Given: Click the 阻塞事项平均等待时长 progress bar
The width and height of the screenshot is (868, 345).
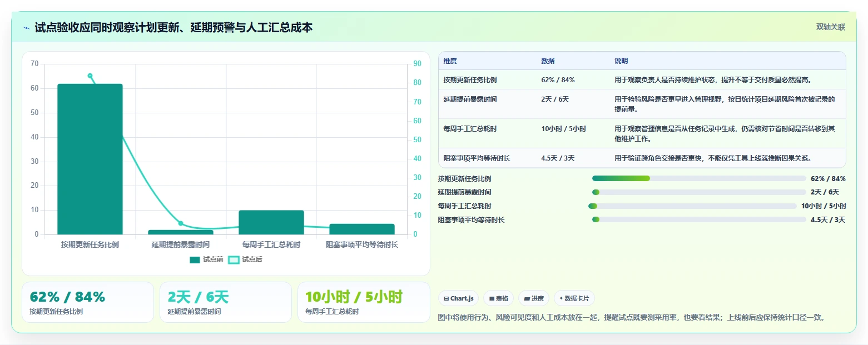Looking at the screenshot, I should (699, 220).
